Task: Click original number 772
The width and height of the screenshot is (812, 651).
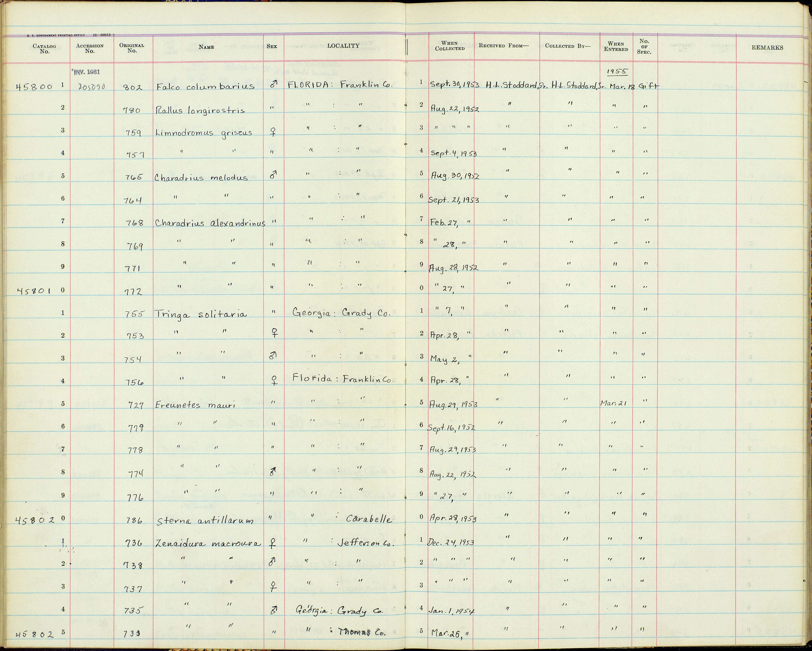Action: pos(133,292)
